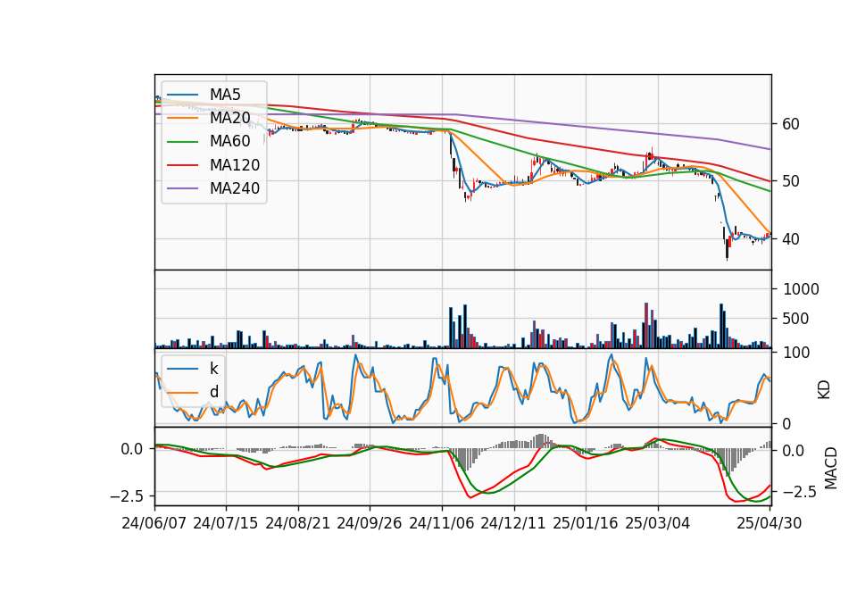
Task: Click the volume axis value 1000
Action: [x=801, y=289]
